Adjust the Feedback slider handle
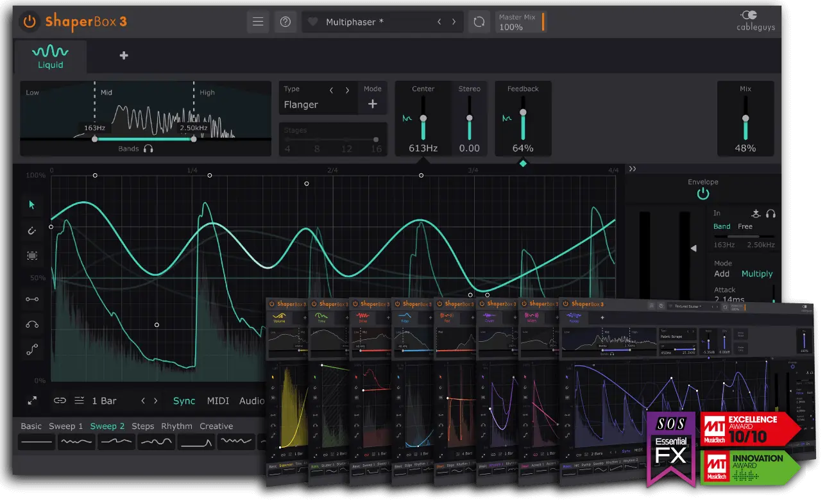This screenshot has width=834, height=504. pyautogui.click(x=523, y=112)
